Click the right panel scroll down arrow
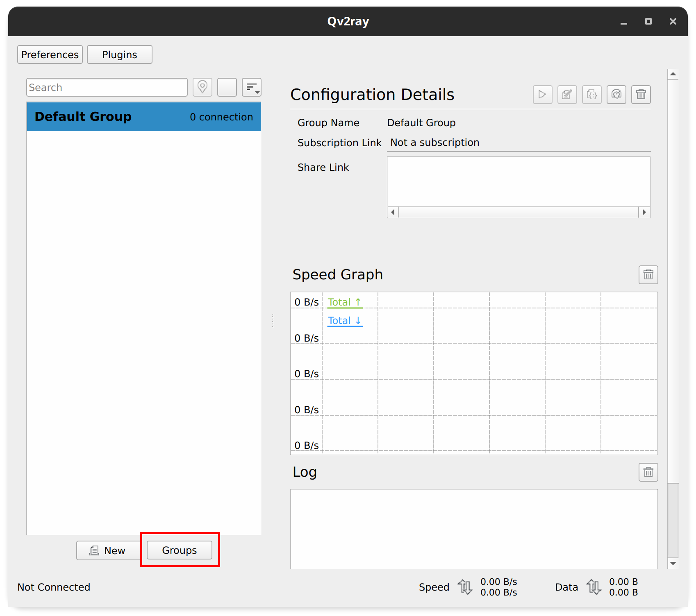 point(673,564)
